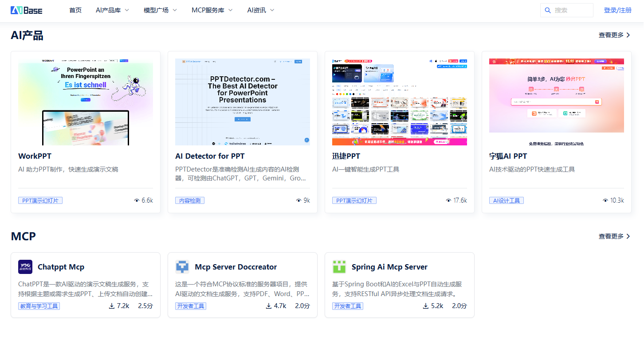Click the ChatPPT是一款AI驱动 description text
Screen dimensions: 644x340
86,289
